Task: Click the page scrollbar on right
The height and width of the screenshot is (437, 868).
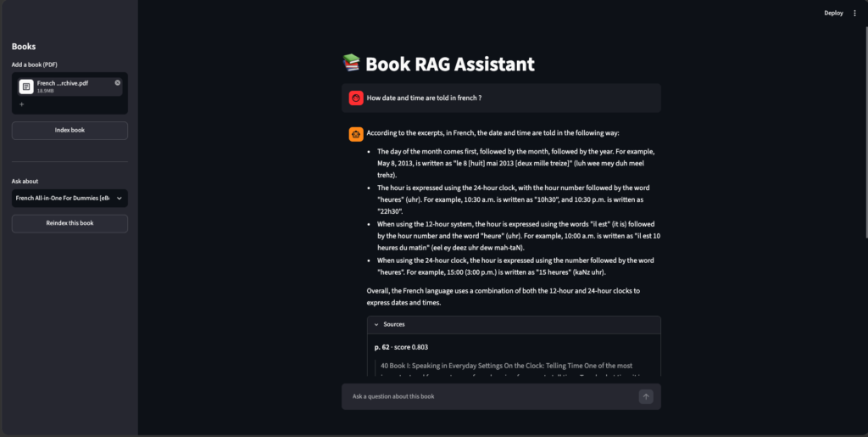Action: coord(865,133)
